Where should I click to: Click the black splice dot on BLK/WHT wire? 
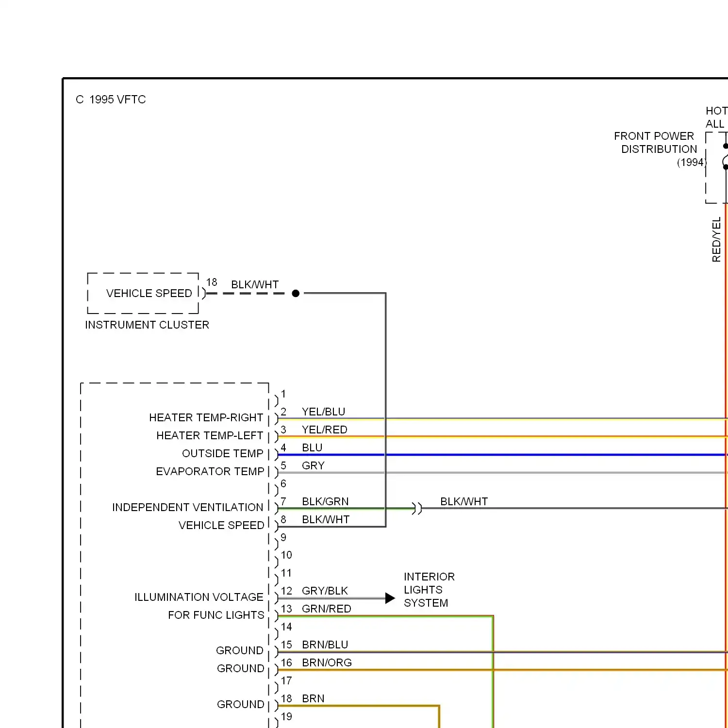pyautogui.click(x=296, y=293)
